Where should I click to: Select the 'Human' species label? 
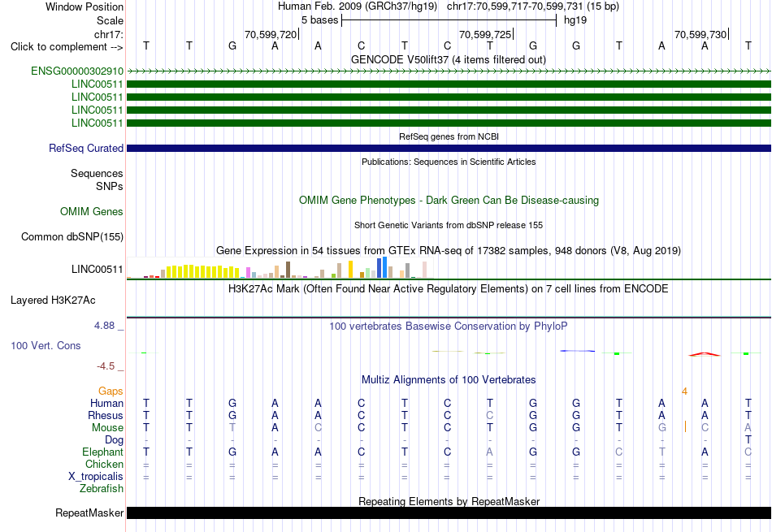[106, 403]
